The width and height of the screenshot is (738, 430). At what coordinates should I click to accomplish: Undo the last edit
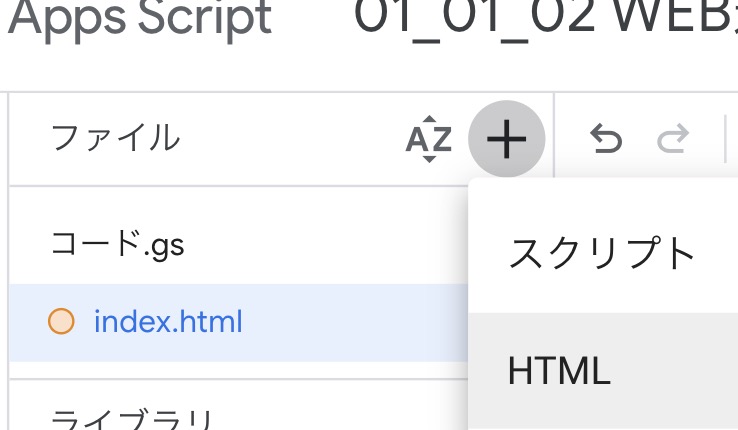(606, 140)
